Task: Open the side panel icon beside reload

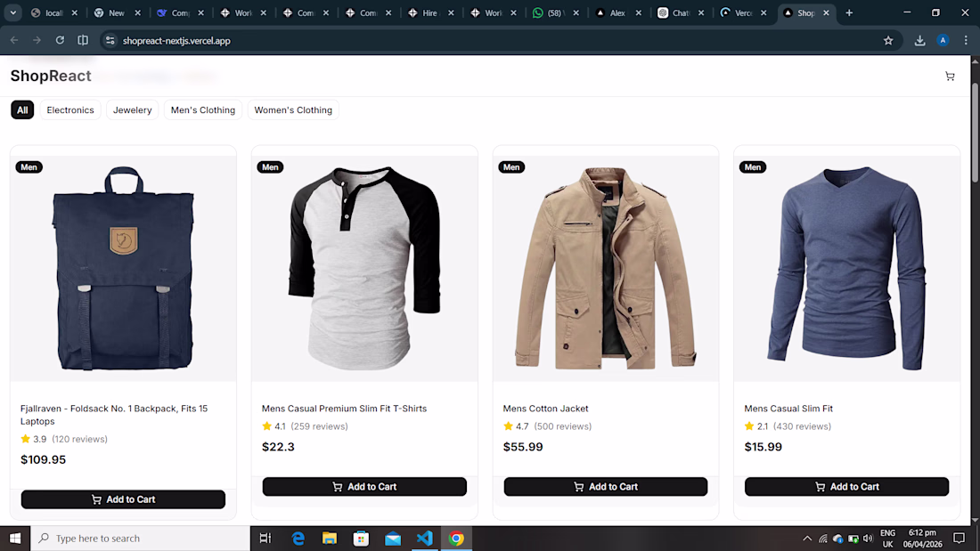Action: [83, 41]
